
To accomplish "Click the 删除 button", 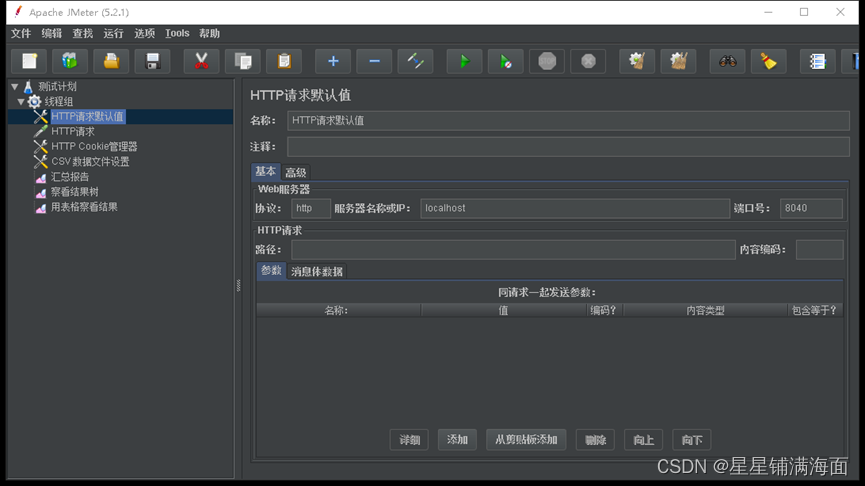I will tap(595, 440).
